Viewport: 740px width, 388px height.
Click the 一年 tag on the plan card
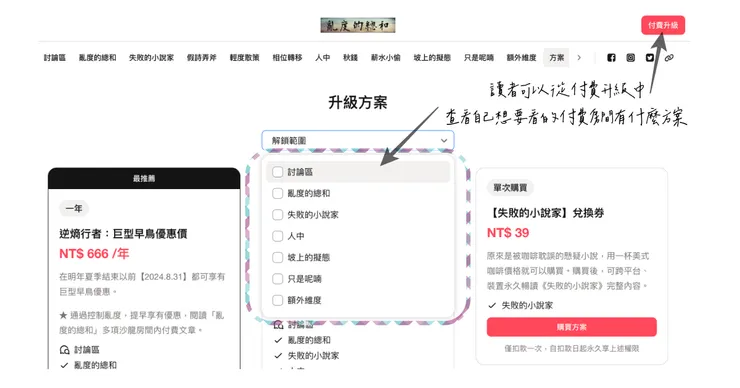tap(74, 208)
